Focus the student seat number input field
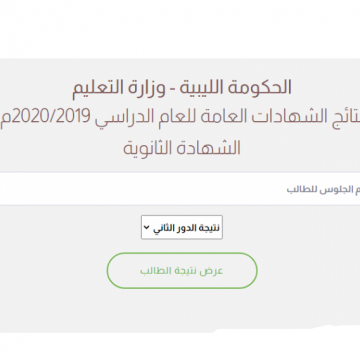 (x=180, y=189)
